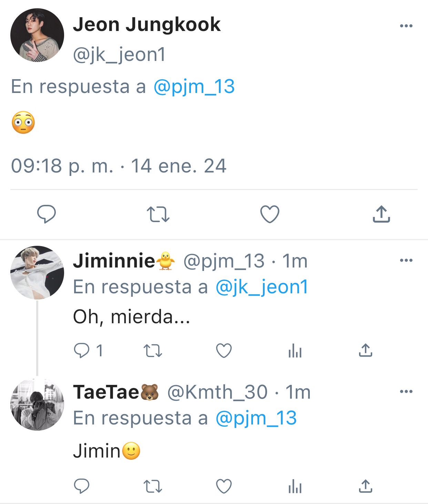Retweet Jiminnie's "Oh, mierda..." reply
Viewport: 428px width, 504px height.
153,351
